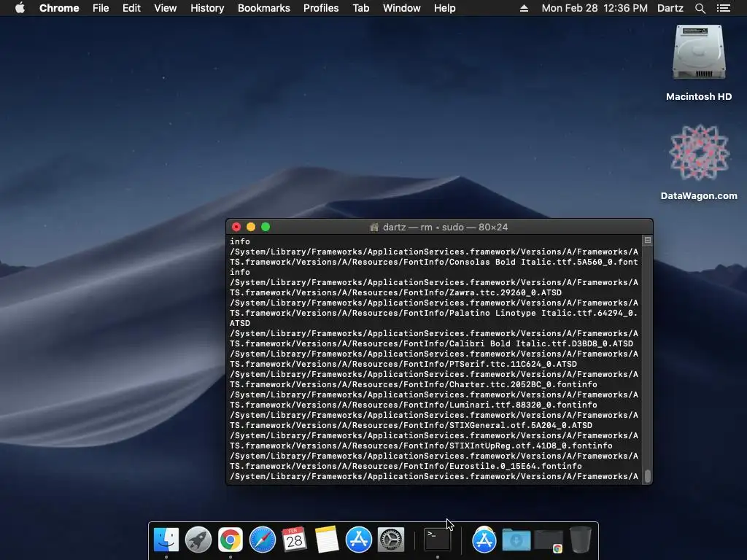This screenshot has height=560, width=747.
Task: Open the blue Downloads folder in dock
Action: pos(516,540)
